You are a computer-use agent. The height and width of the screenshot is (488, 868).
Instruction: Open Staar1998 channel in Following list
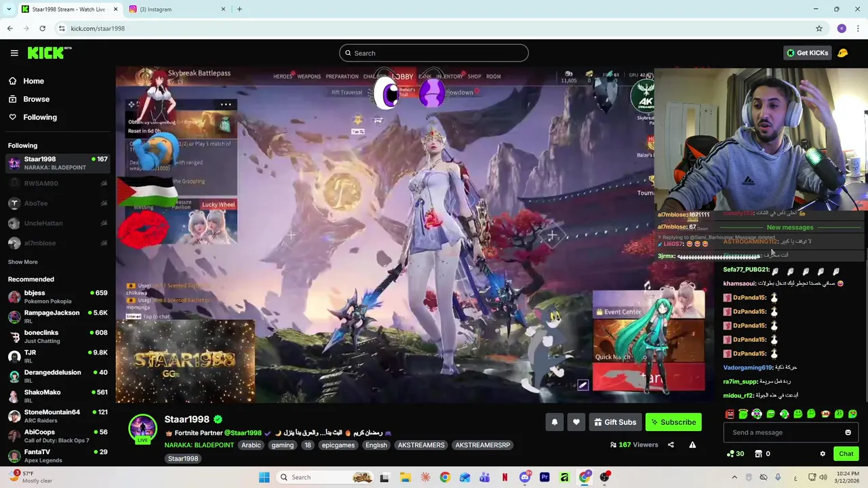[58, 163]
